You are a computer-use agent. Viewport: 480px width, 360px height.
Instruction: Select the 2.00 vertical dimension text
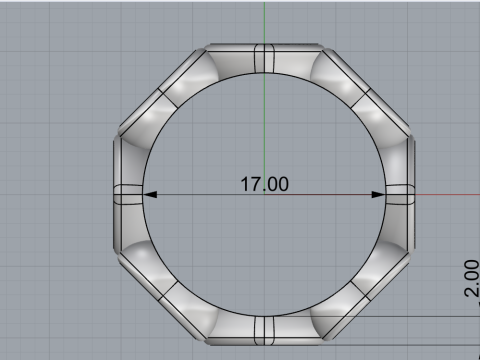pyautogui.click(x=472, y=279)
